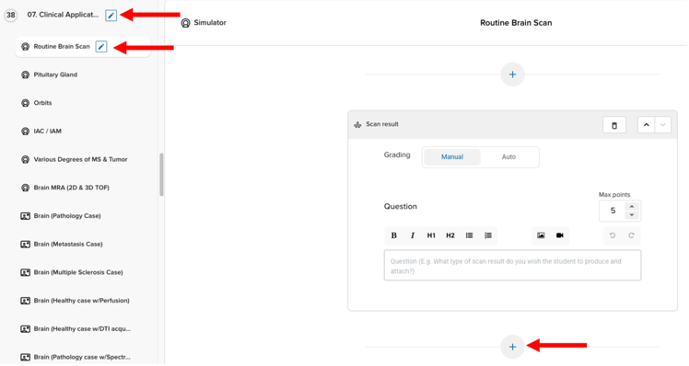689x366 pixels.
Task: Open Brain (Pathology case w/Spectr... item
Action: click(82, 357)
